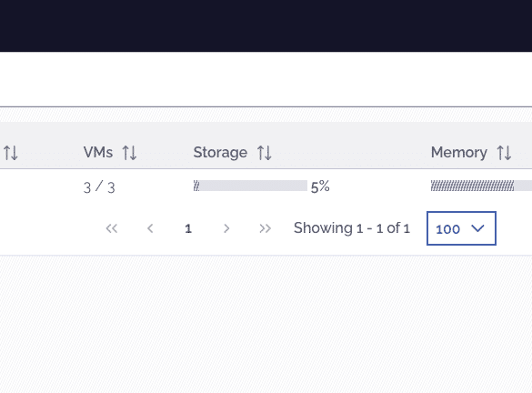The image size is (532, 393).
Task: Click the dark navigation bar at top
Action: point(266,25)
